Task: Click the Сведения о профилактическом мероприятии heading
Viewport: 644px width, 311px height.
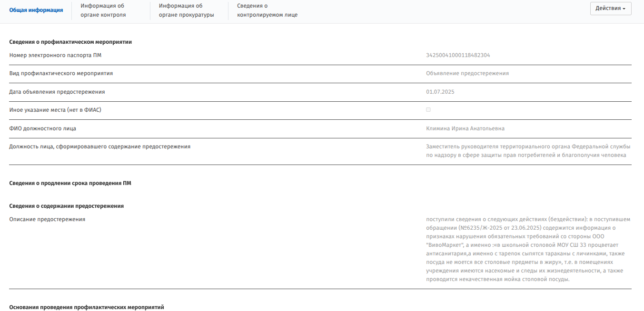Action: 70,42
